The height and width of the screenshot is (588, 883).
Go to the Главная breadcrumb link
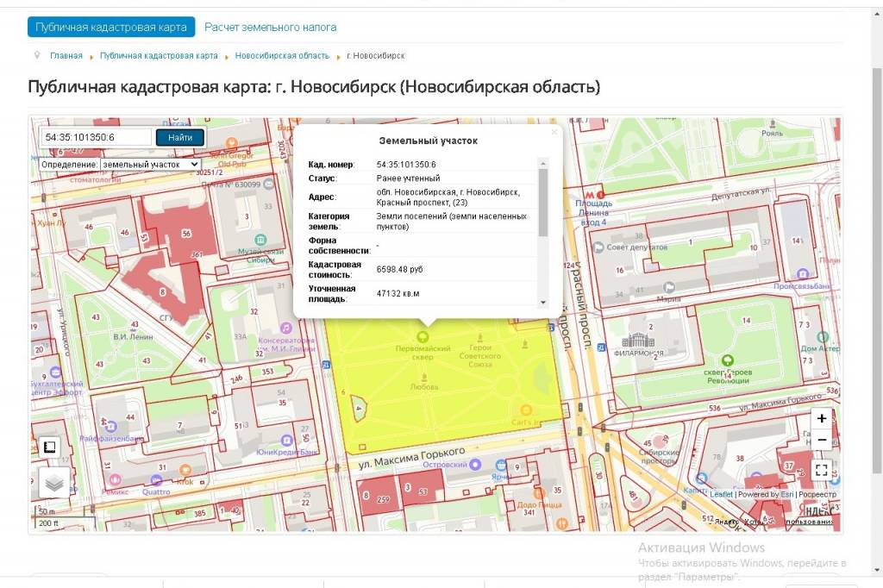66,56
